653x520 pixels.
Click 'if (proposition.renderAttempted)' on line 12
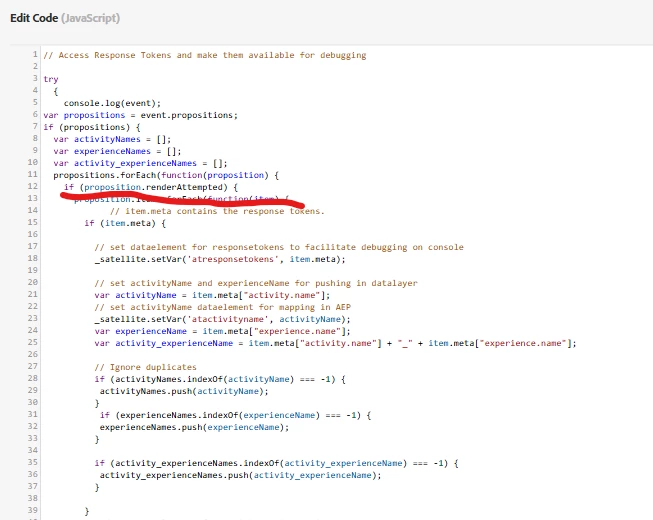(146, 187)
